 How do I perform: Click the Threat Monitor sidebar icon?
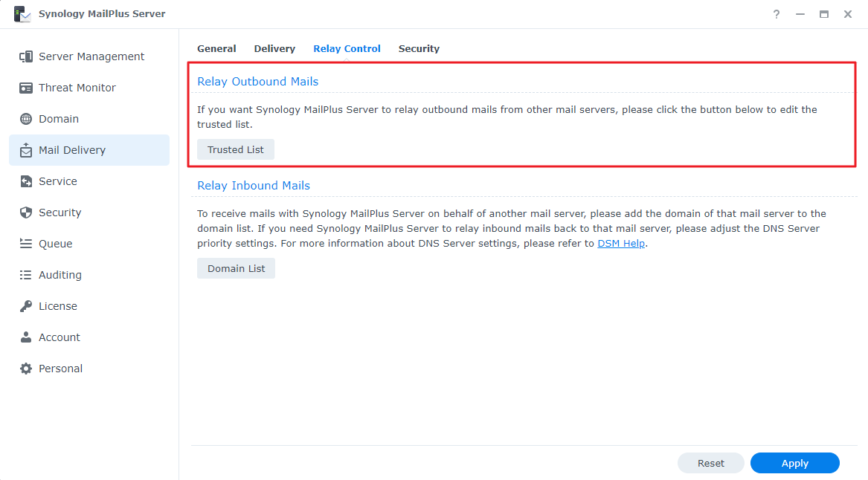pos(26,88)
